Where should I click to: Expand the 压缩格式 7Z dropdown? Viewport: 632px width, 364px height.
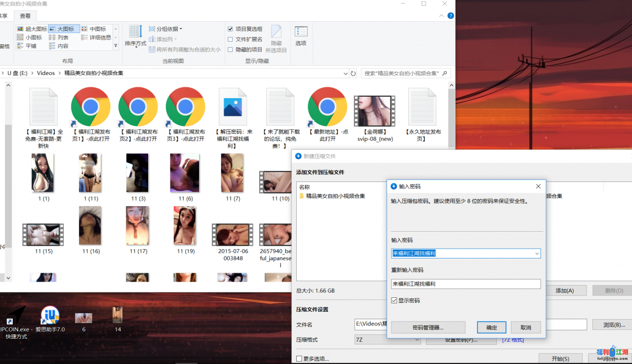coord(417,340)
